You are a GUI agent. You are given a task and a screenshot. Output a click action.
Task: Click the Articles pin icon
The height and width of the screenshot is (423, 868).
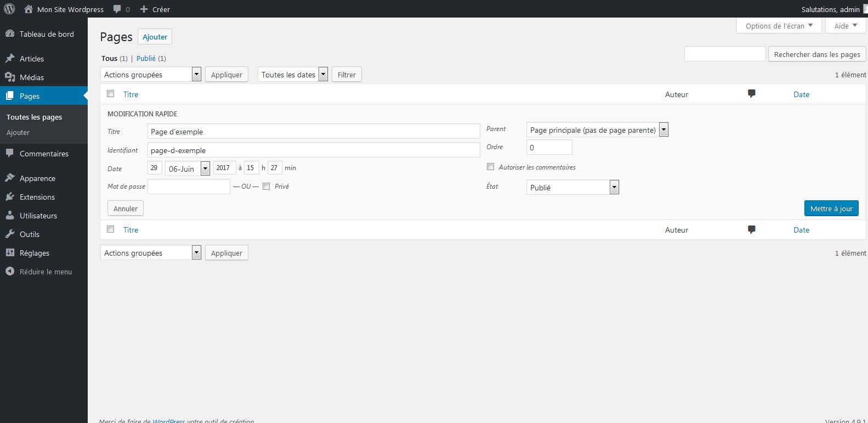[x=10, y=58]
